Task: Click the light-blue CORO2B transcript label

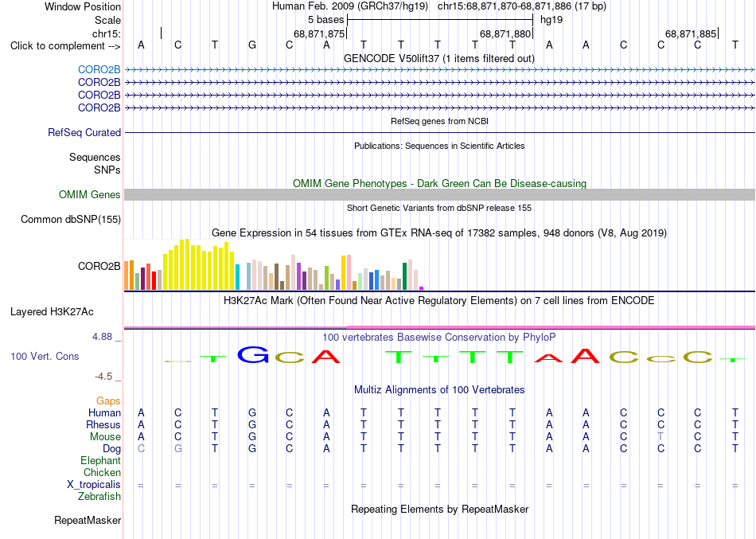Action: pos(99,70)
